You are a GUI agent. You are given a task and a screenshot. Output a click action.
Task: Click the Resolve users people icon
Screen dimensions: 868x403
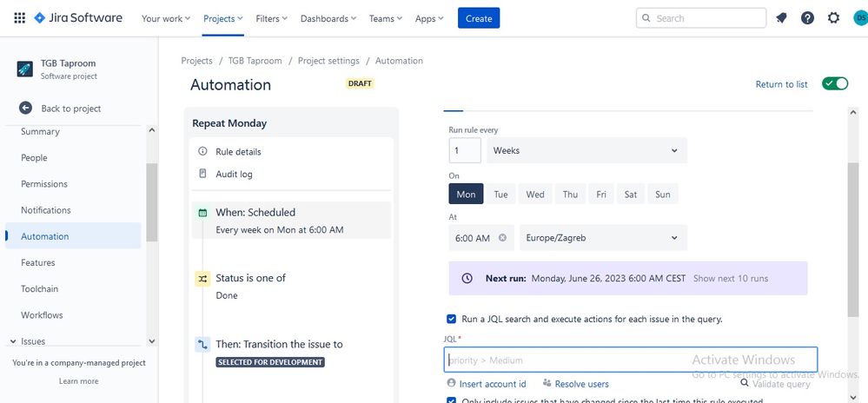pyautogui.click(x=547, y=383)
